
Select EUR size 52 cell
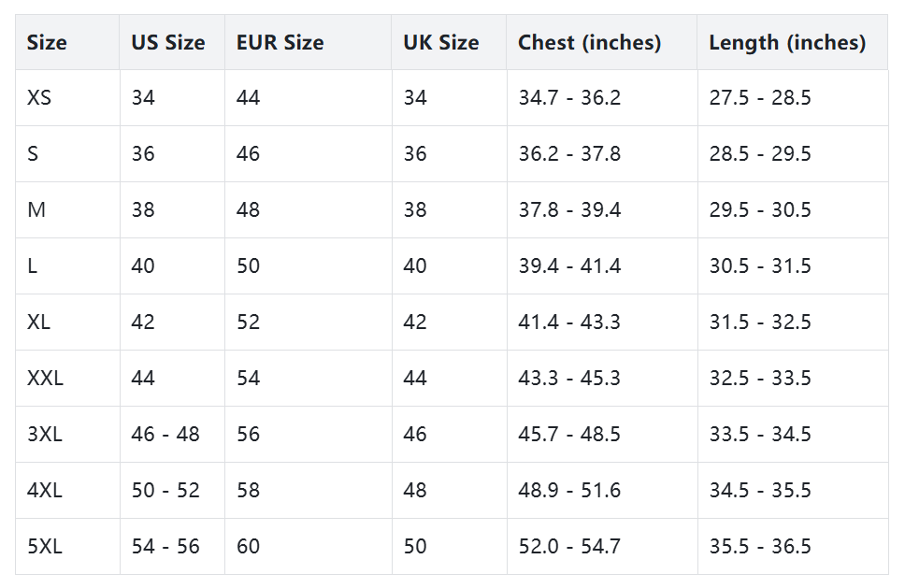click(248, 323)
